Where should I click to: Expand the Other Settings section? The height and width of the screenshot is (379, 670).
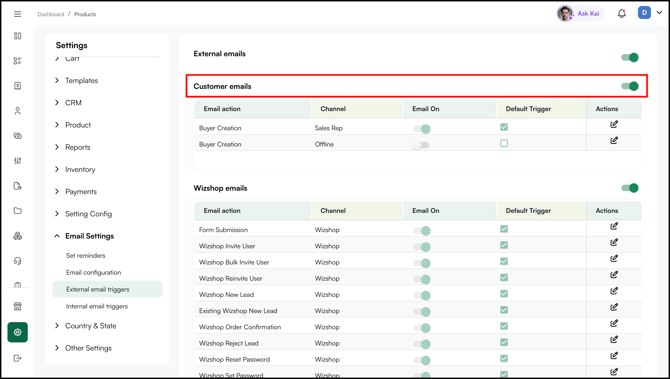point(83,348)
